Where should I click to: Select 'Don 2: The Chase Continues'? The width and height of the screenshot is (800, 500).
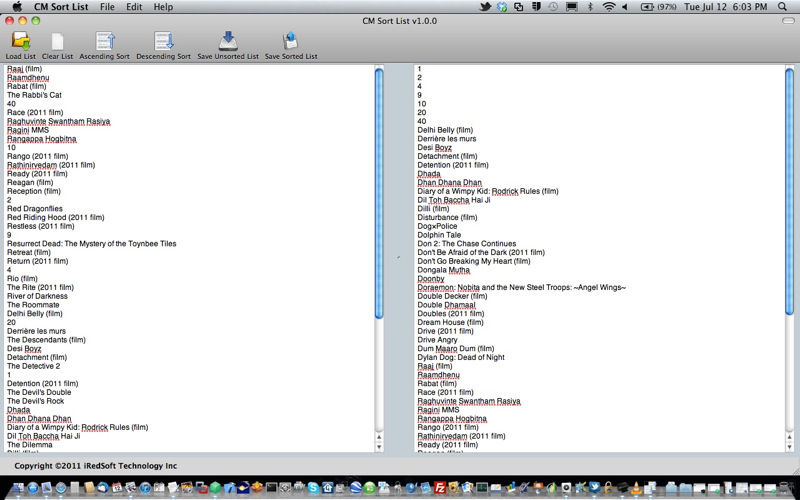(467, 243)
